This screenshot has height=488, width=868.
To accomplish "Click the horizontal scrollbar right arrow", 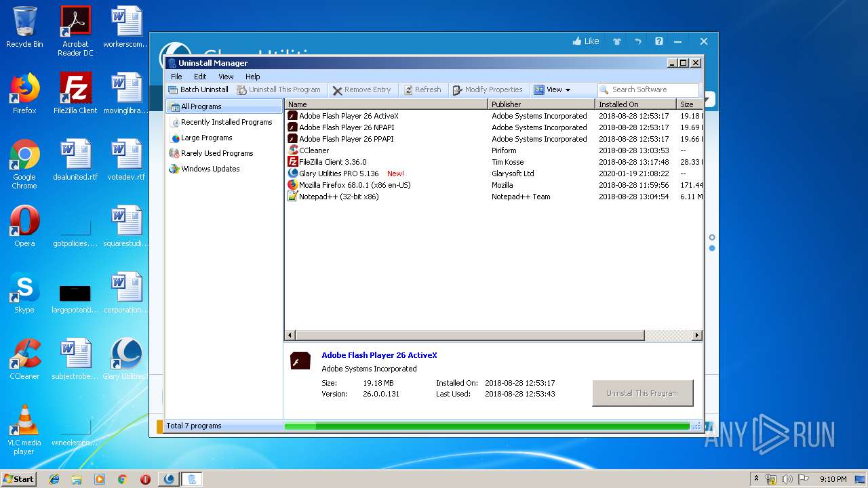I will coord(696,335).
